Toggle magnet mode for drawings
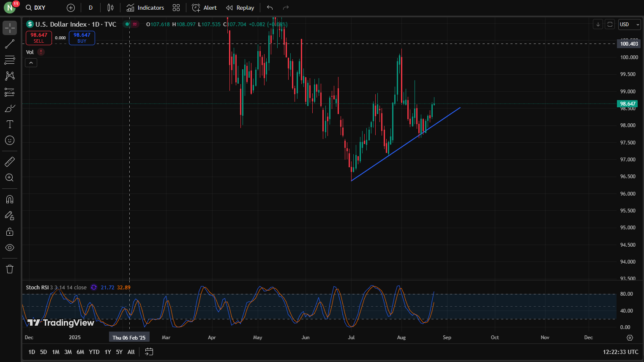Viewport: 644px width, 362px height. tap(10, 199)
